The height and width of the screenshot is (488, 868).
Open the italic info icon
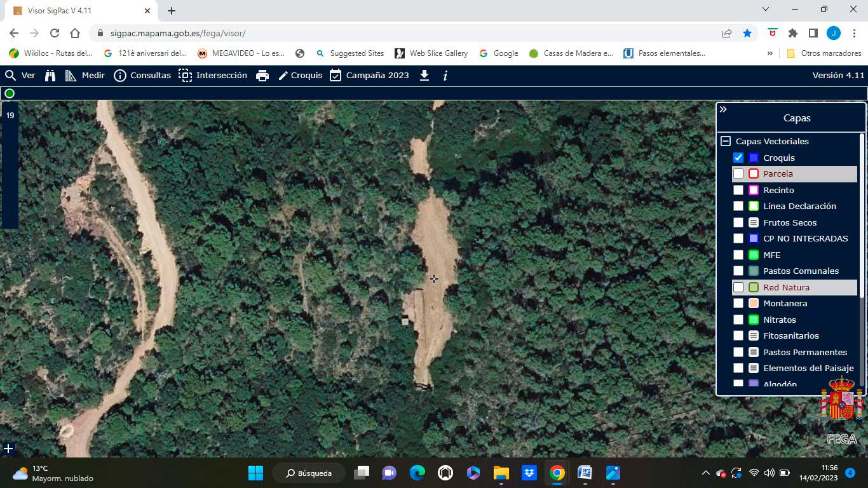(x=445, y=76)
